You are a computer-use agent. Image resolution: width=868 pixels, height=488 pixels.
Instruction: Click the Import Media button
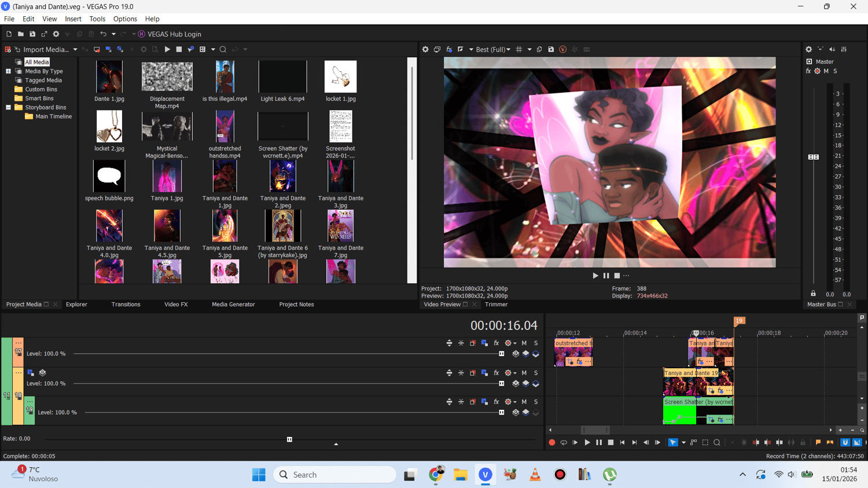click(42, 50)
